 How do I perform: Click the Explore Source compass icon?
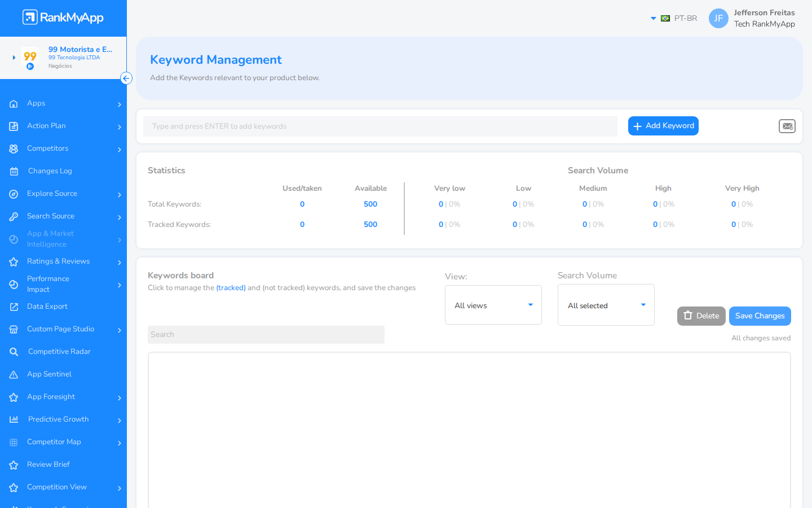[14, 194]
